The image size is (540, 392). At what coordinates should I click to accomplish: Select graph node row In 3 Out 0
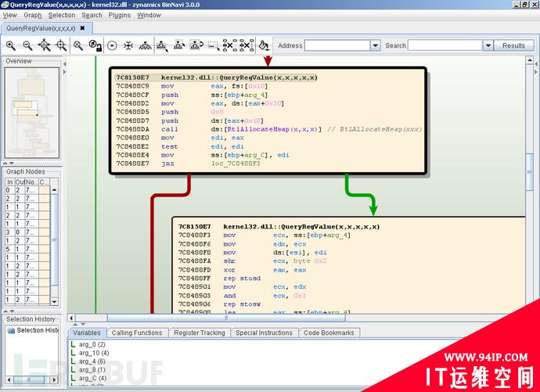point(27,232)
